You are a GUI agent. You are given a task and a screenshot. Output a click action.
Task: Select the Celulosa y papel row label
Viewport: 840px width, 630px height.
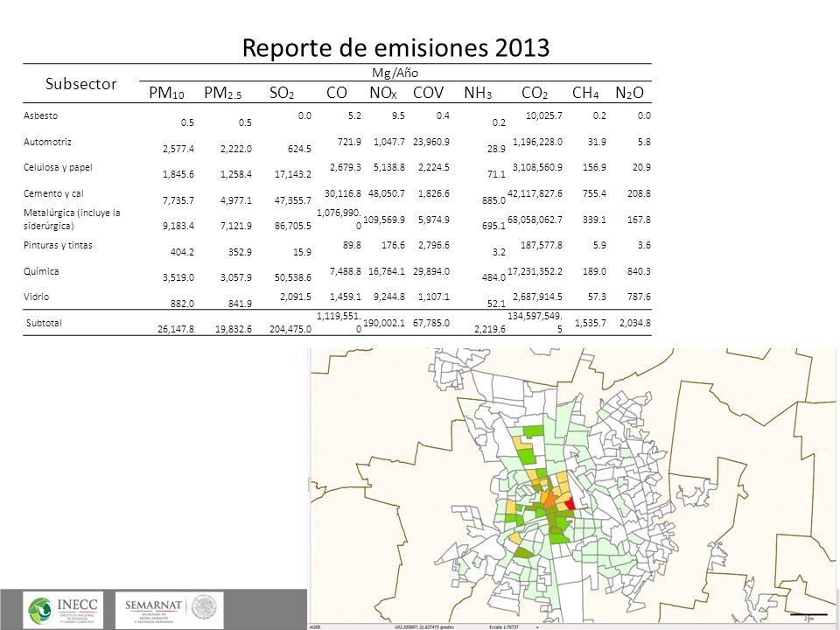pos(58,167)
